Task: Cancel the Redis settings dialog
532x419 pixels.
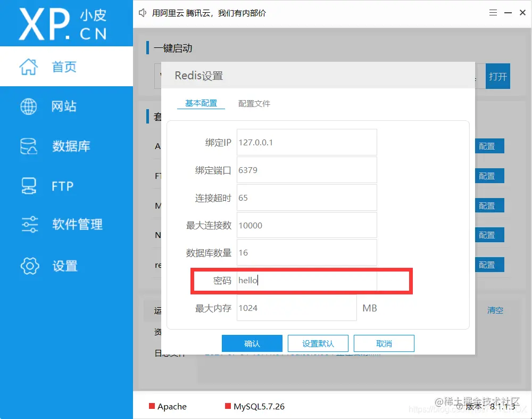Action: click(x=384, y=343)
